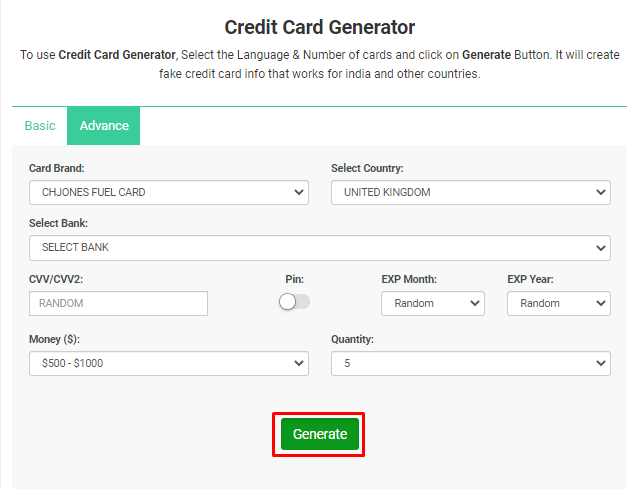Viewport: 627px width, 489px height.
Task: Expand the Select Country dropdown showing UNITED KINGDOM
Action: tap(471, 192)
